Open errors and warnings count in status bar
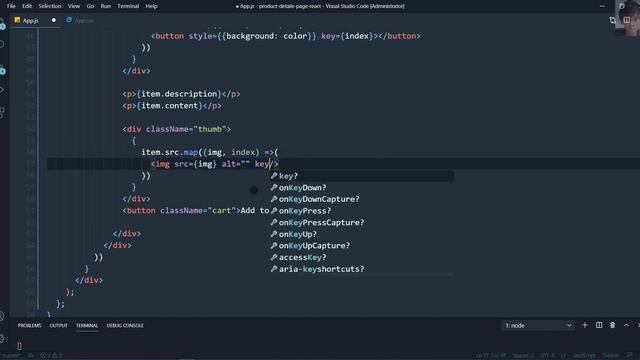Image resolution: width=640 pixels, height=360 pixels. pyautogui.click(x=51, y=356)
